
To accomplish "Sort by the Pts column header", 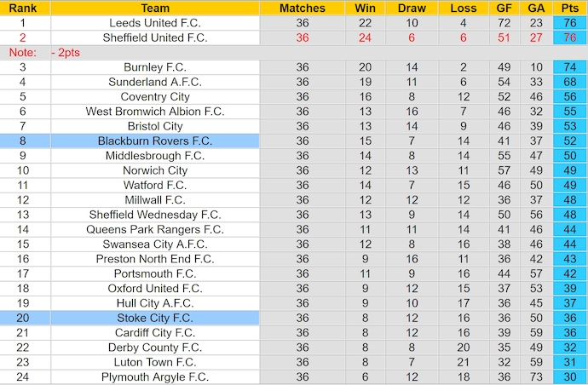I will tap(570, 8).
